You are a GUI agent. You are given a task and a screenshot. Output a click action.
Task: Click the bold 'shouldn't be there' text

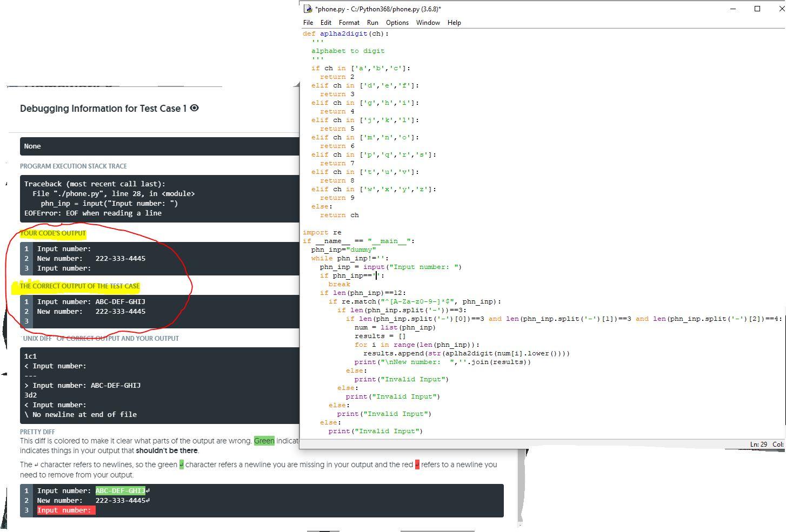(167, 450)
